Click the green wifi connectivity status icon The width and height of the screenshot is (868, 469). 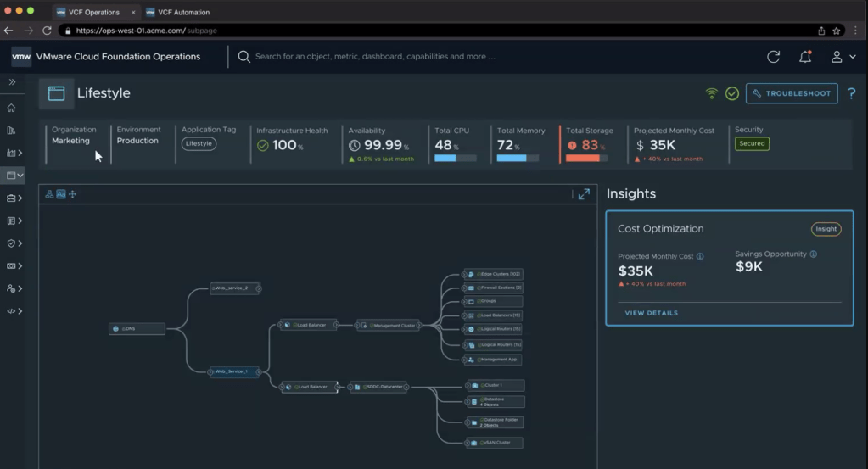tap(712, 93)
